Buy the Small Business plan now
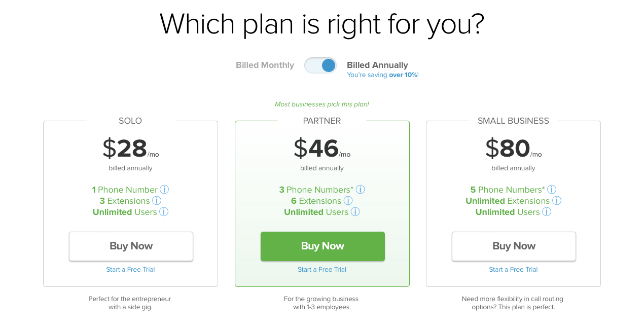 coord(514,246)
